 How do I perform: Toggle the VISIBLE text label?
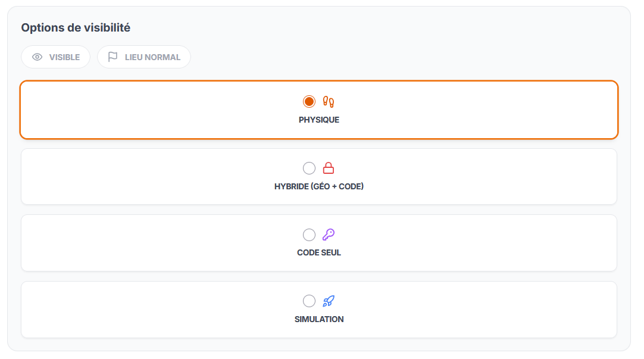point(64,58)
